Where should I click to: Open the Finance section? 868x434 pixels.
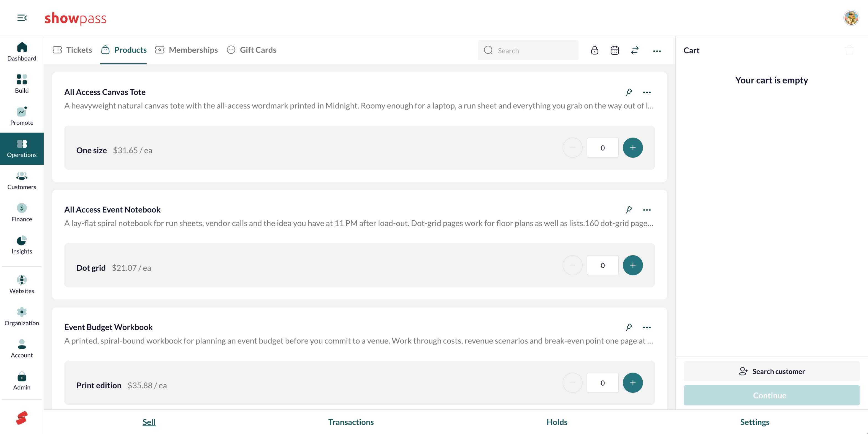(x=22, y=213)
